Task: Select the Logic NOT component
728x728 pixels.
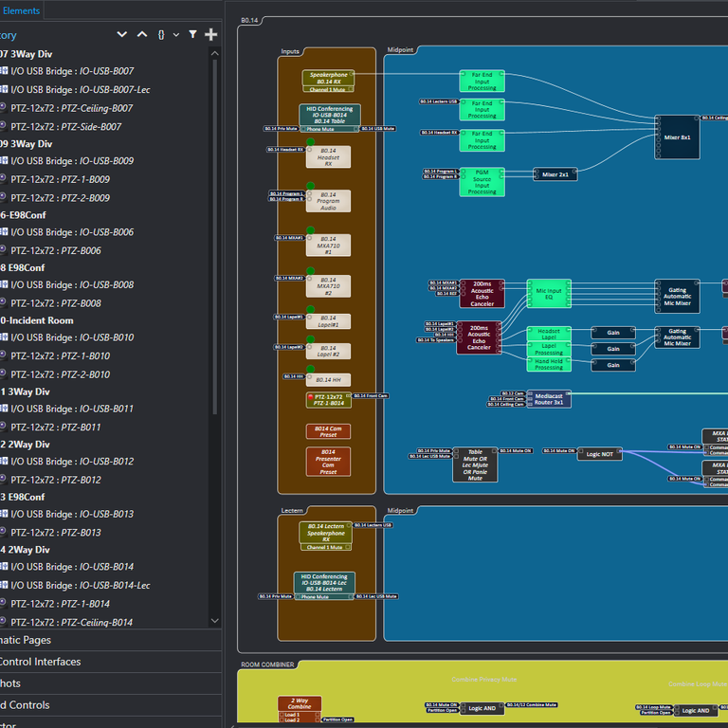Action: [599, 454]
